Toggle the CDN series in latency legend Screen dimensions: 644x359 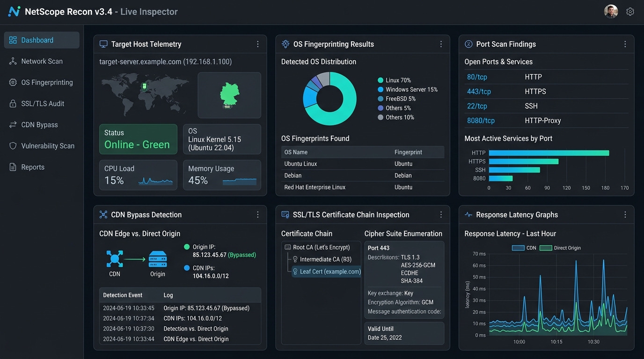pyautogui.click(x=524, y=248)
